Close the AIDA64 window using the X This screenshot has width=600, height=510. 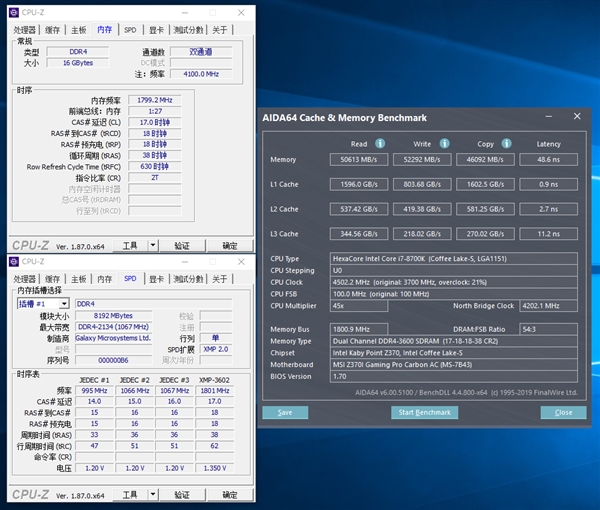(577, 117)
